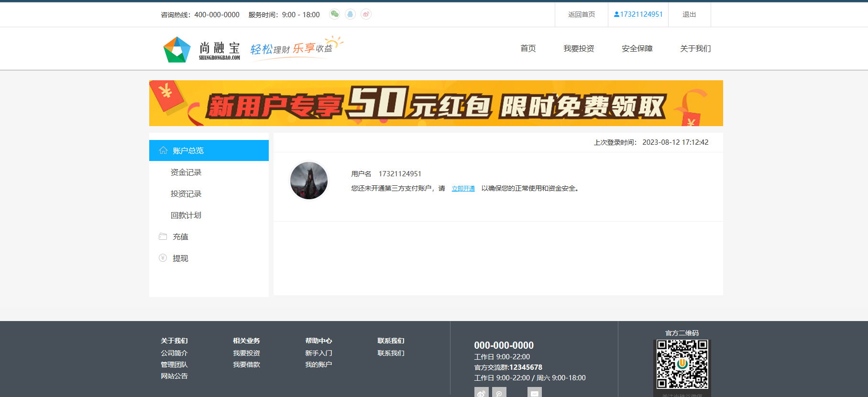
Task: Click the footer Weibo icon
Action: point(482,393)
